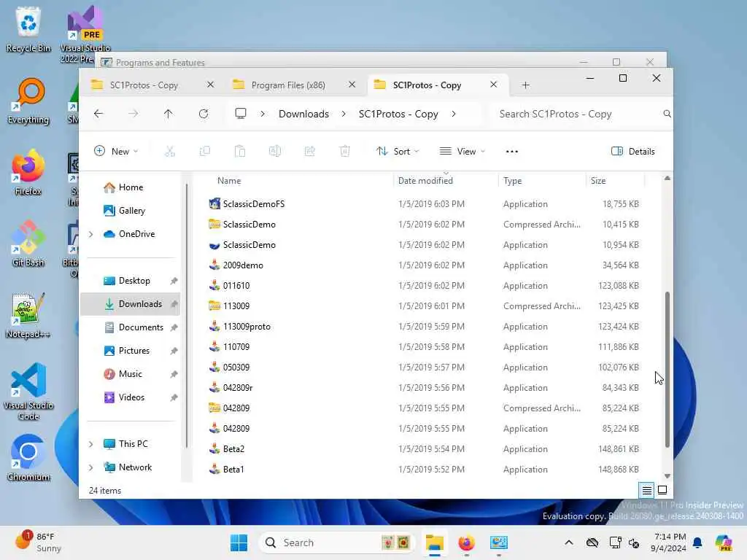
Task: Click the scroll up arrow of file list
Action: coord(667,178)
